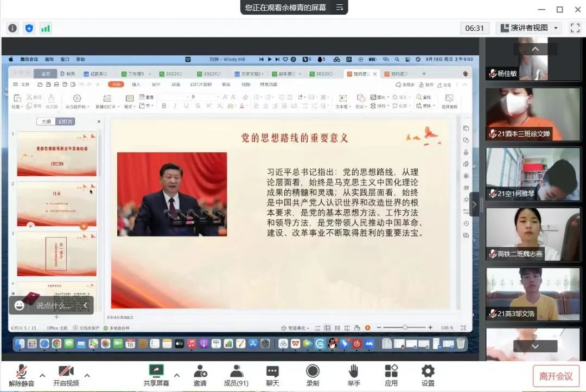
Task: Open the 智能美化 dropdown in status bar
Action: click(295, 328)
